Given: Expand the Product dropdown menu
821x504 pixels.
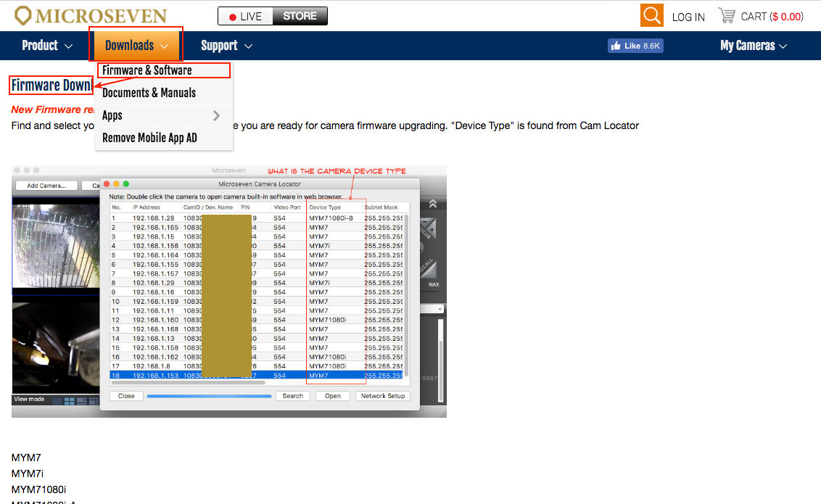Looking at the screenshot, I should pos(47,46).
